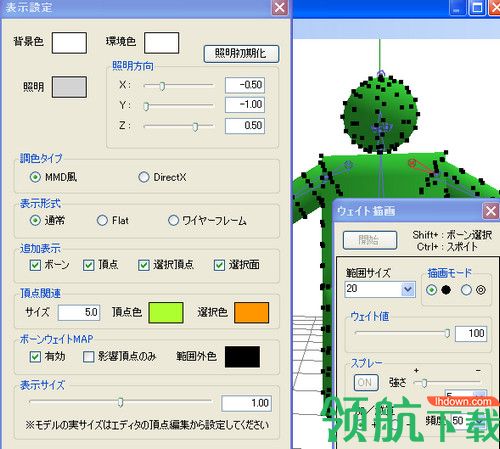500x449 pixels.
Task: Minimize the main model view window
Action: [457, 7]
